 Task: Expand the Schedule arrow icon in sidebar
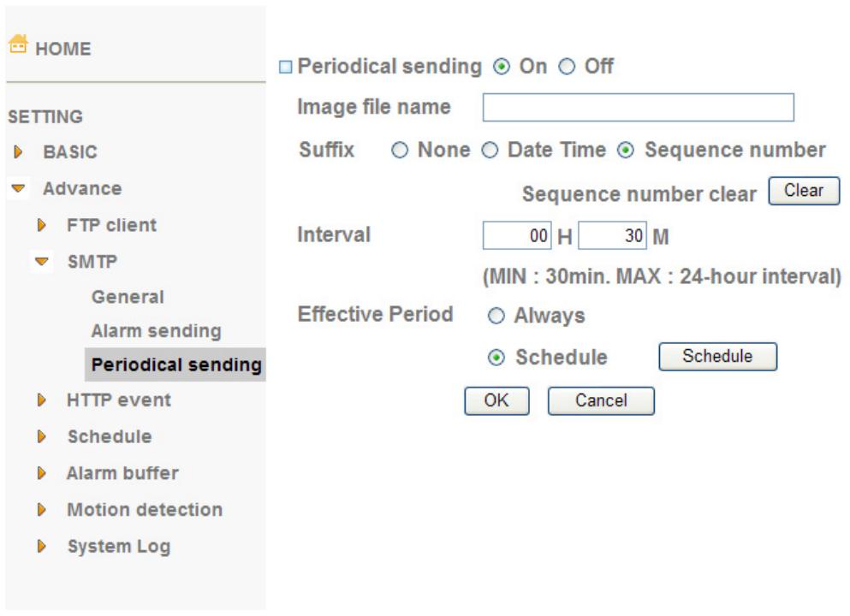click(41, 436)
